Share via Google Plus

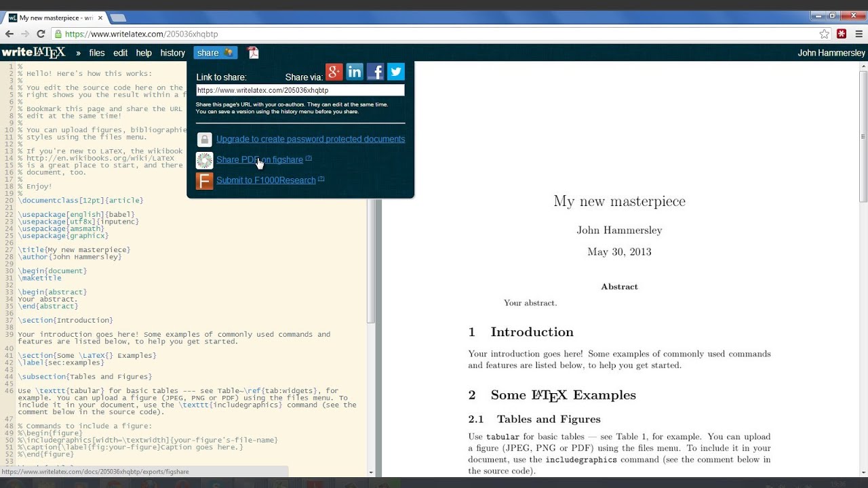tap(334, 72)
